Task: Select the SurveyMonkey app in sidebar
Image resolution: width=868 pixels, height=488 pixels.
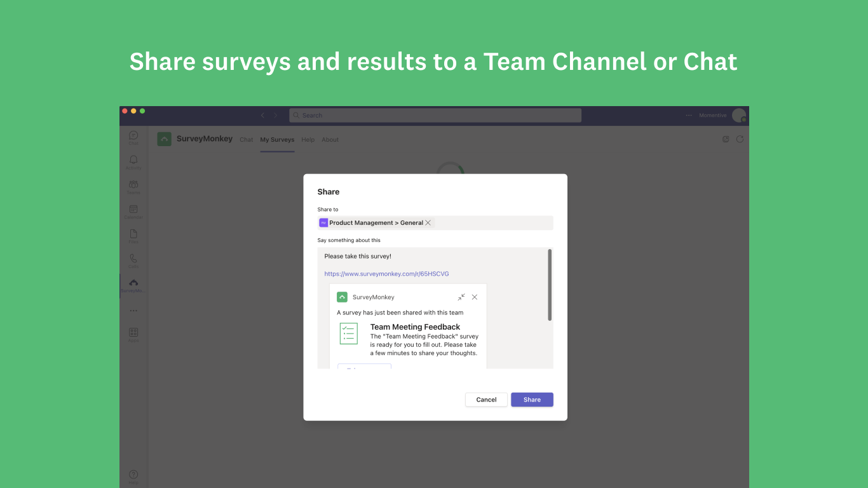Action: [x=133, y=285]
